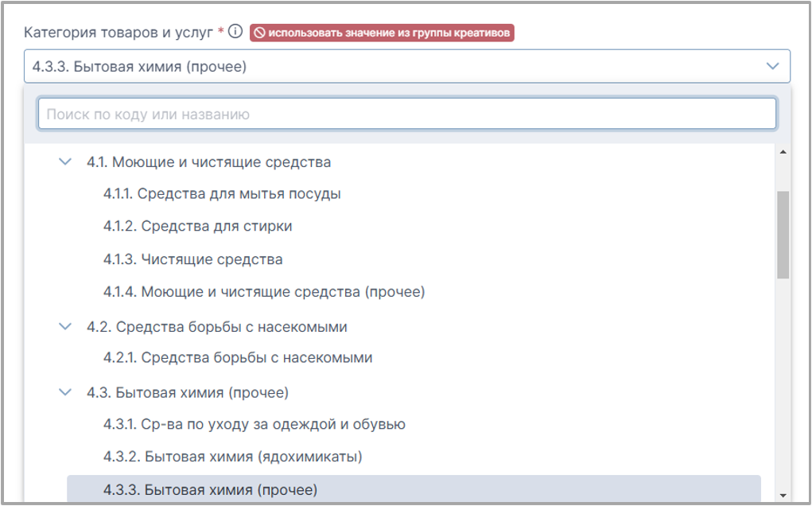The height and width of the screenshot is (506, 812).
Task: Choose 4.1.3. Чистящие средства
Action: [x=192, y=260]
